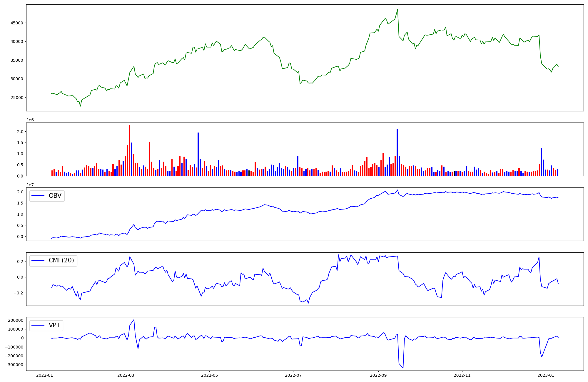The image size is (588, 382).
Task: Click the 45000 price axis tick label
Action: tap(17, 23)
